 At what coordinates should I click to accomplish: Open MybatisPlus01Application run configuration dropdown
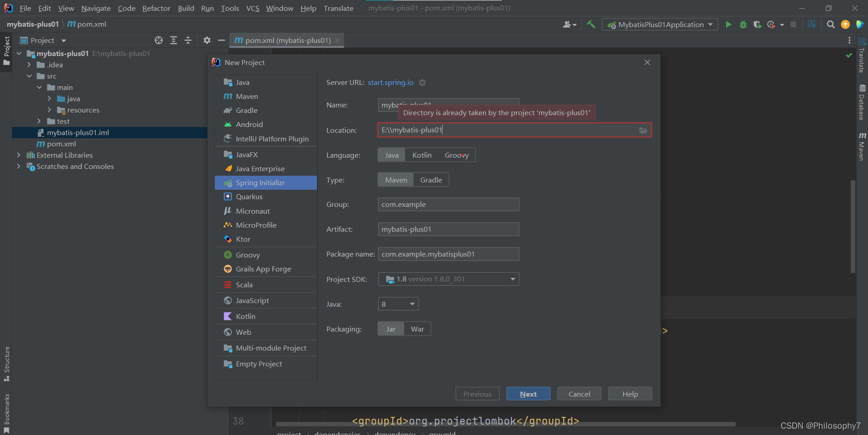click(x=660, y=24)
